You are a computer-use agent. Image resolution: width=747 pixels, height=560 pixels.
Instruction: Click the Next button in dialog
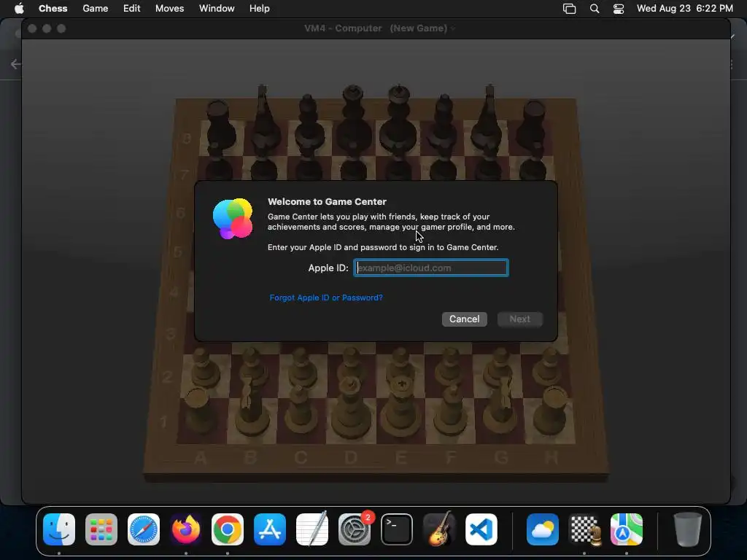click(519, 319)
